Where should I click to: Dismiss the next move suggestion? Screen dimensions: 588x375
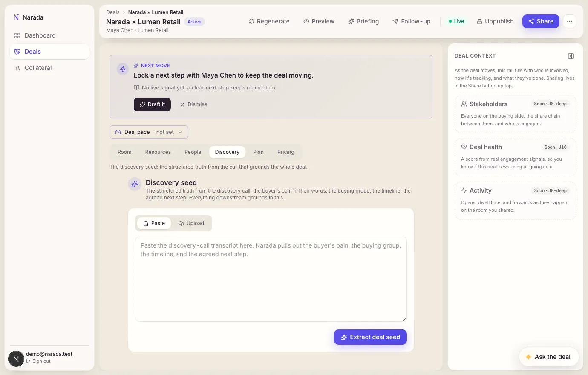click(x=193, y=104)
